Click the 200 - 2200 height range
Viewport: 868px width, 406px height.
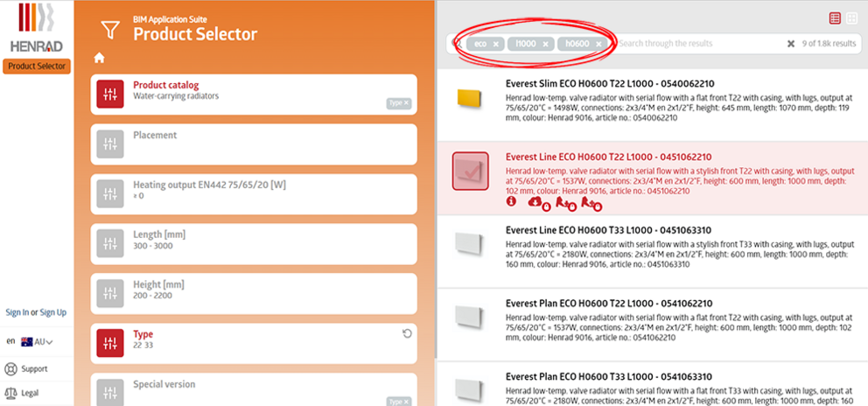tap(153, 296)
